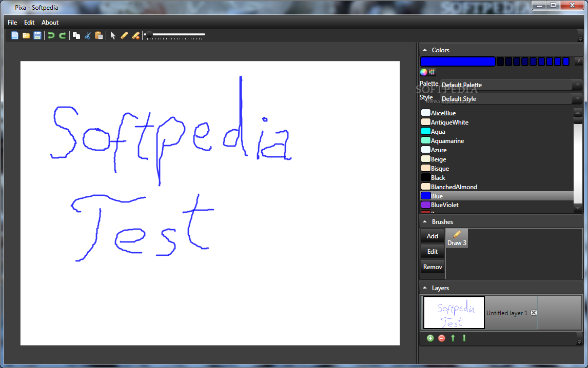Image resolution: width=588 pixels, height=368 pixels.
Task: Select BlanchedAlmond color
Action: (x=497, y=187)
